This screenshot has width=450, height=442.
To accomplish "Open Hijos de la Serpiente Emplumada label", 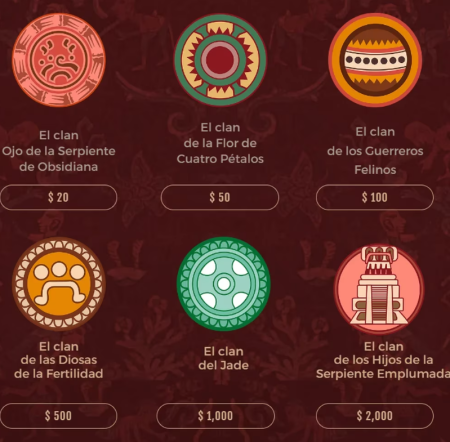I will (x=383, y=360).
